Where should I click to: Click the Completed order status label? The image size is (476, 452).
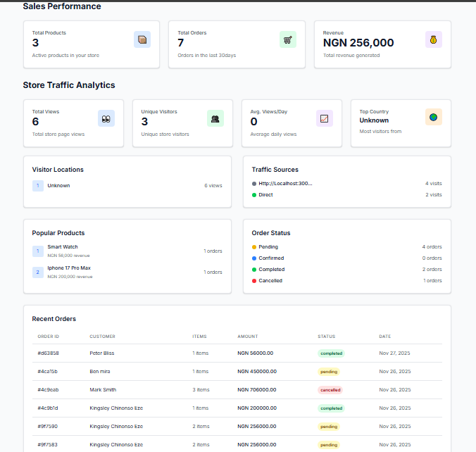coord(272,269)
